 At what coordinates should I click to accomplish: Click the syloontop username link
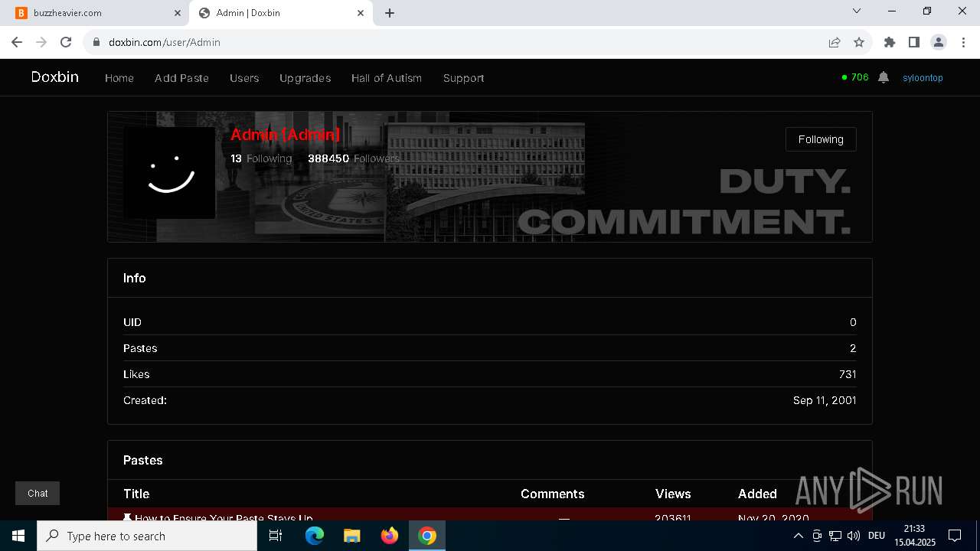(923, 78)
